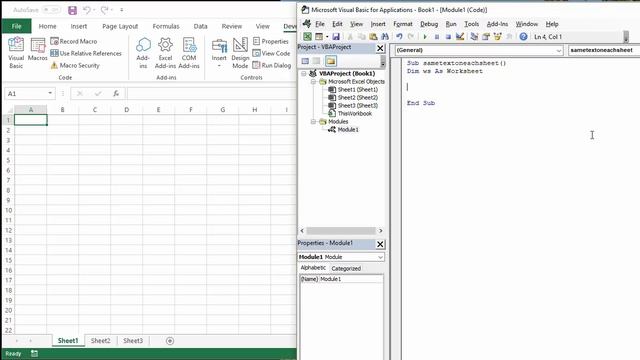The height and width of the screenshot is (360, 640).
Task: Click Record Macro in Excel ribbon
Action: [x=74, y=41]
